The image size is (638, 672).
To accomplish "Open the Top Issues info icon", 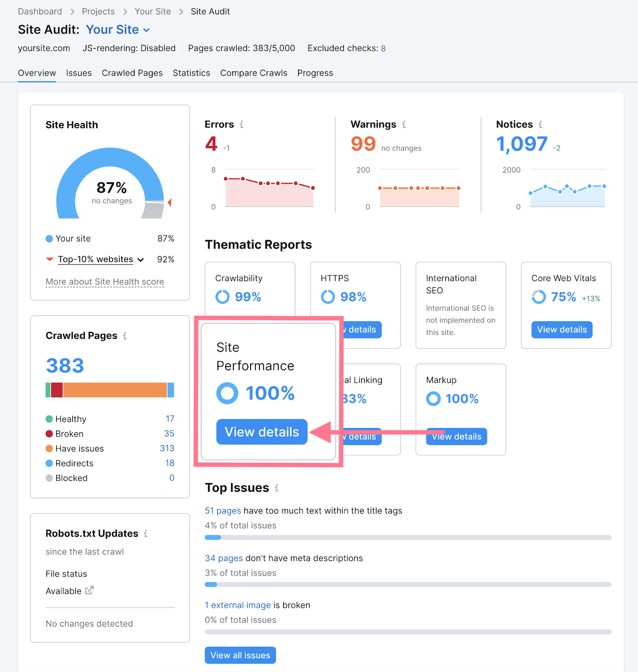I will point(277,488).
